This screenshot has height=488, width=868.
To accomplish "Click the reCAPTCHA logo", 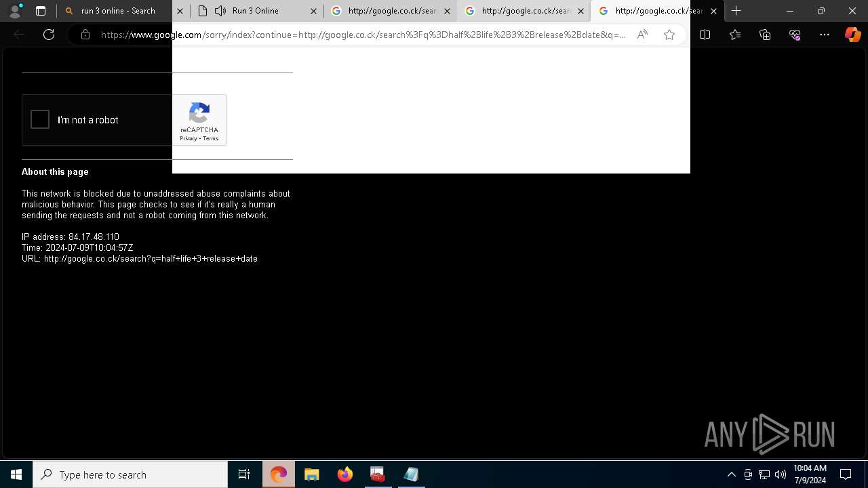I will 199,113.
